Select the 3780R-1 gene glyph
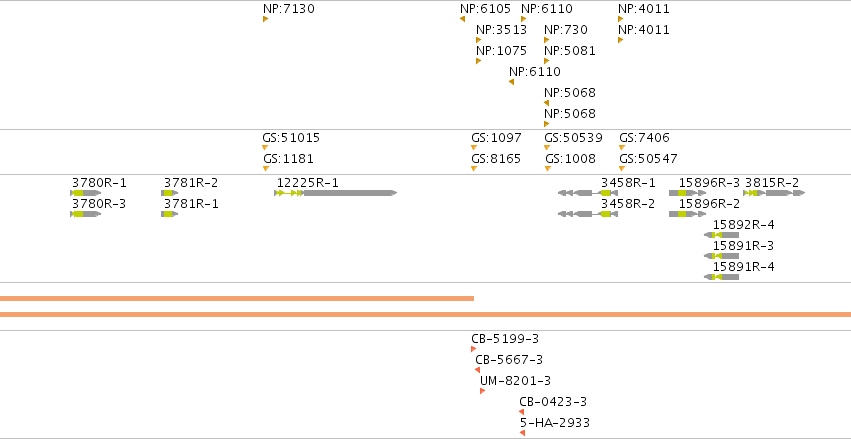Image resolution: width=851 pixels, height=439 pixels. pos(86,193)
